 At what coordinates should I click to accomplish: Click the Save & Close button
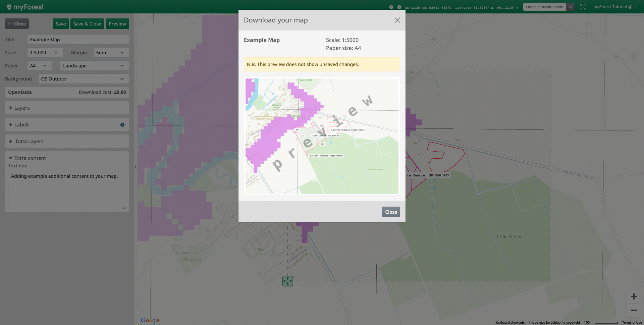pos(87,24)
